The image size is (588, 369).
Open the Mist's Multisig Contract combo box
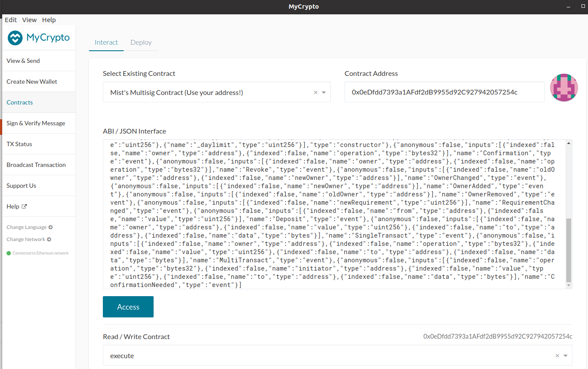tap(217, 92)
